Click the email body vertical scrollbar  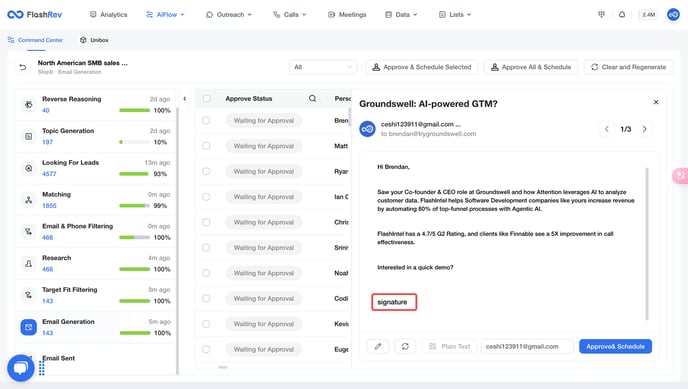click(x=647, y=244)
